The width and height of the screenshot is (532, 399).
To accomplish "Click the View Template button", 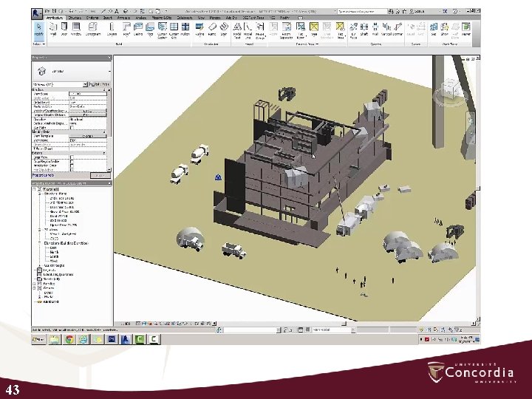I will click(x=88, y=136).
